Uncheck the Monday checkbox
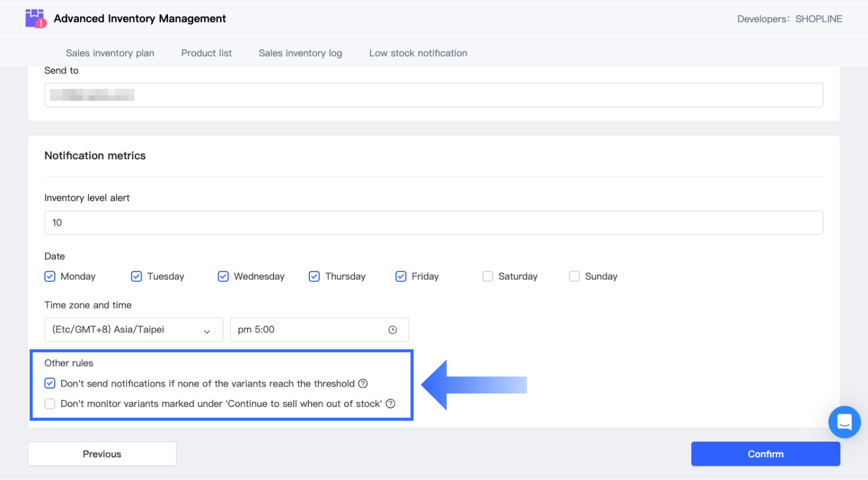The height and width of the screenshot is (480, 868). click(50, 276)
